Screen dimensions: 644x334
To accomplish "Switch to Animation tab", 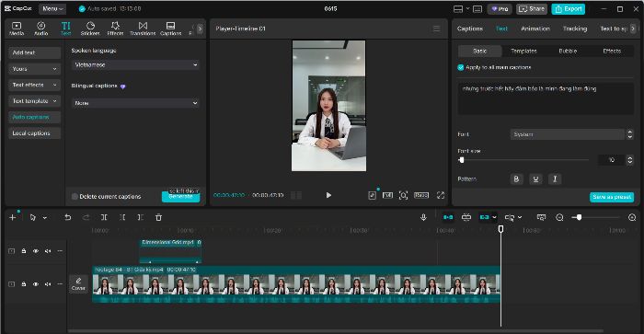I will tap(535, 29).
